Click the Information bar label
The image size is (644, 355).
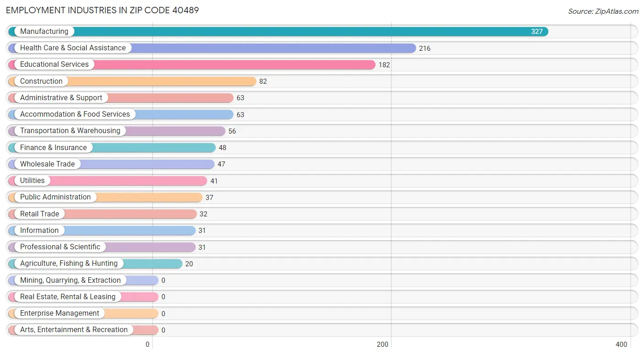click(39, 231)
